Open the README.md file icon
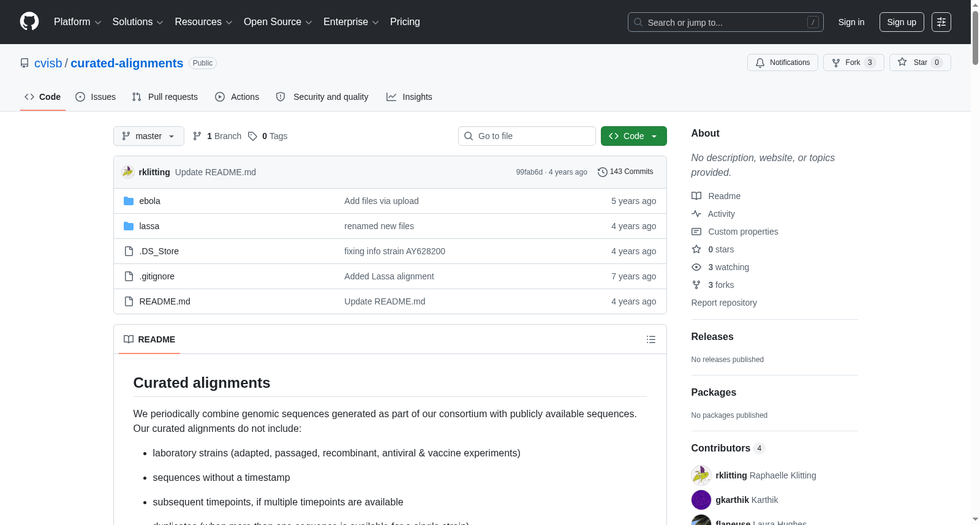 coord(129,301)
